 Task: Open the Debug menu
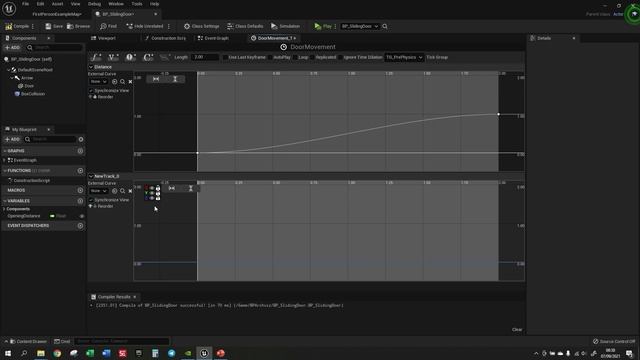(94, 4)
